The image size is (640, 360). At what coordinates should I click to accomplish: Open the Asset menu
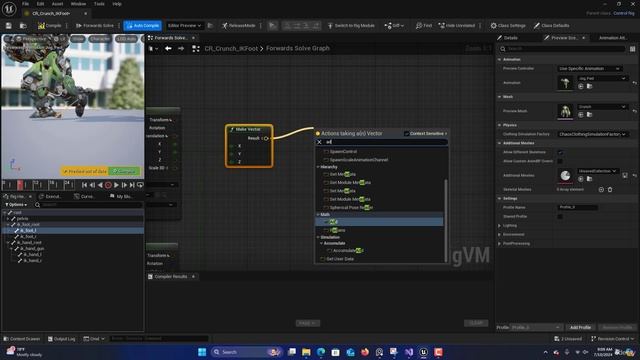pyautogui.click(x=57, y=4)
